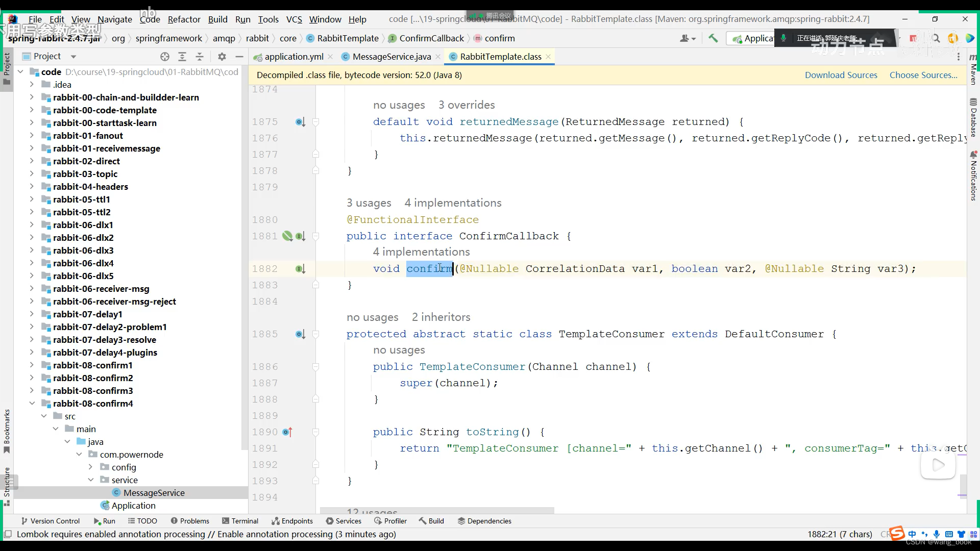Click the override gutter icon at line 1890
This screenshot has width=980, height=551.
[287, 432]
